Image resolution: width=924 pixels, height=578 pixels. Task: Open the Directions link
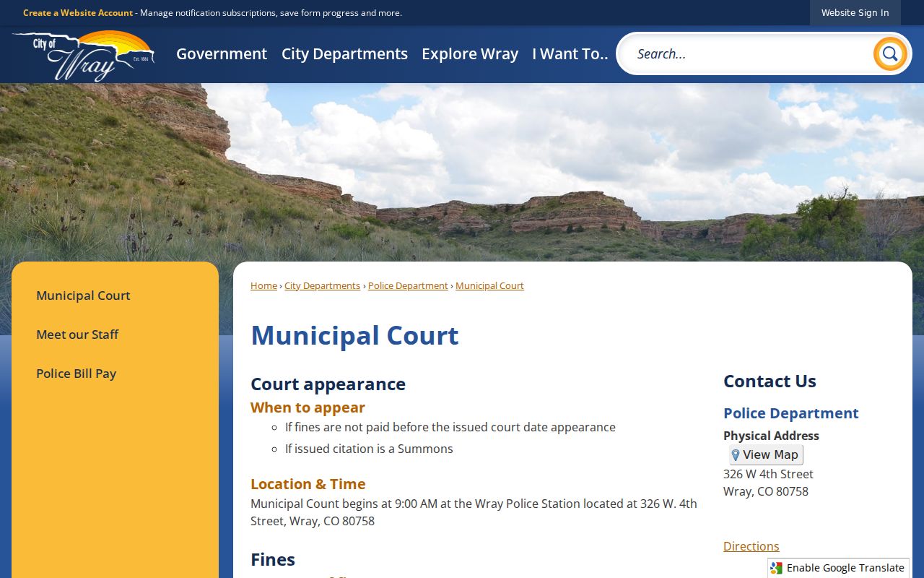coord(751,546)
